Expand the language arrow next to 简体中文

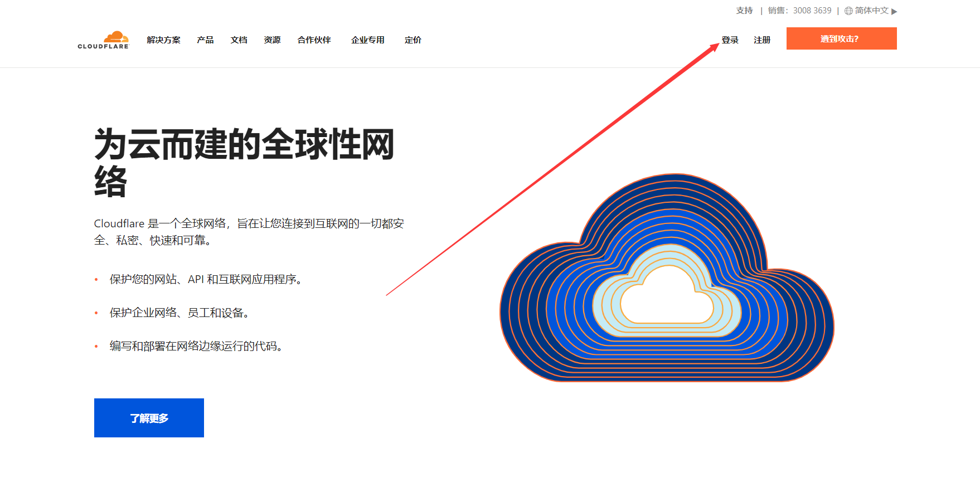tap(894, 12)
